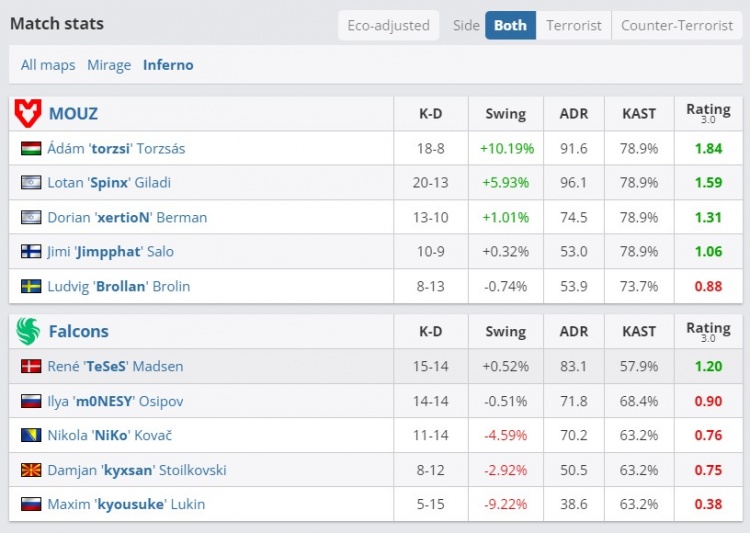
Task: Sort Falcons table by Rating 3.0 header
Action: 708,331
